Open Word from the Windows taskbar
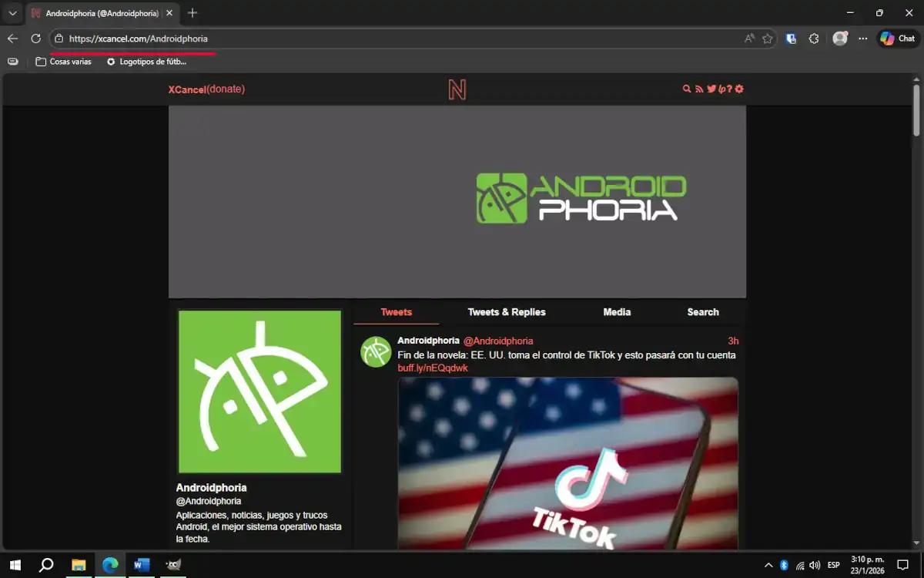The width and height of the screenshot is (924, 578). click(142, 565)
